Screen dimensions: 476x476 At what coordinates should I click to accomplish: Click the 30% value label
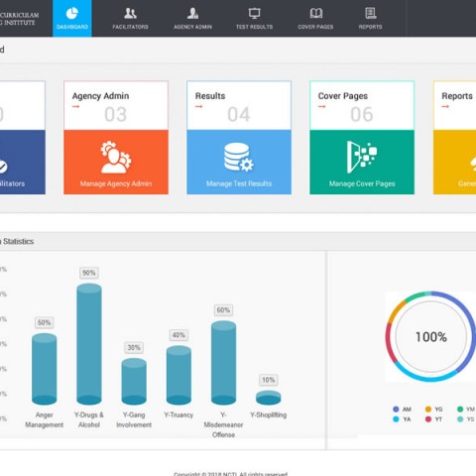(x=134, y=347)
